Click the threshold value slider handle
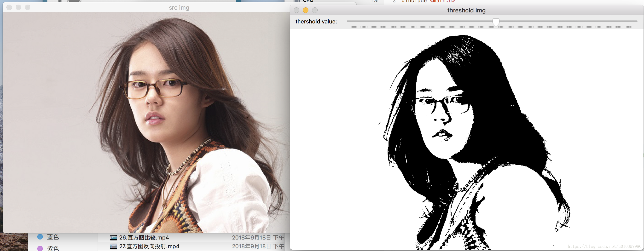The height and width of the screenshot is (251, 644). click(496, 22)
